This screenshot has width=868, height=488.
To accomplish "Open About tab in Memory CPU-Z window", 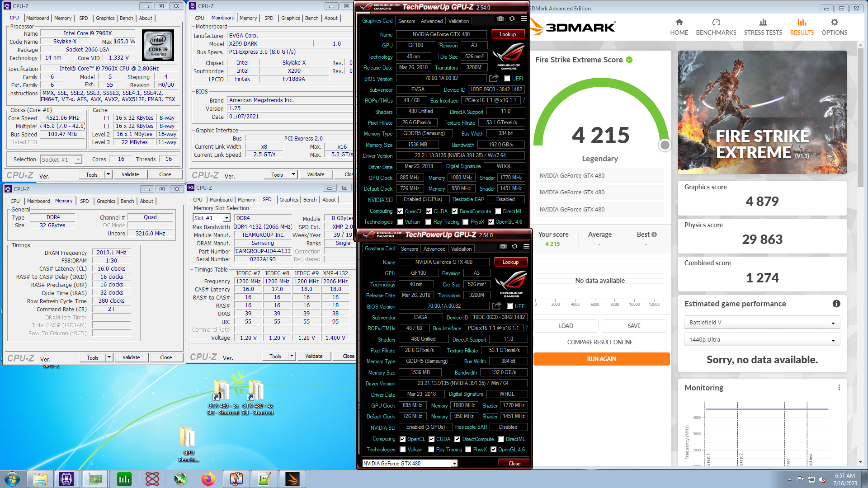I will pos(146,201).
